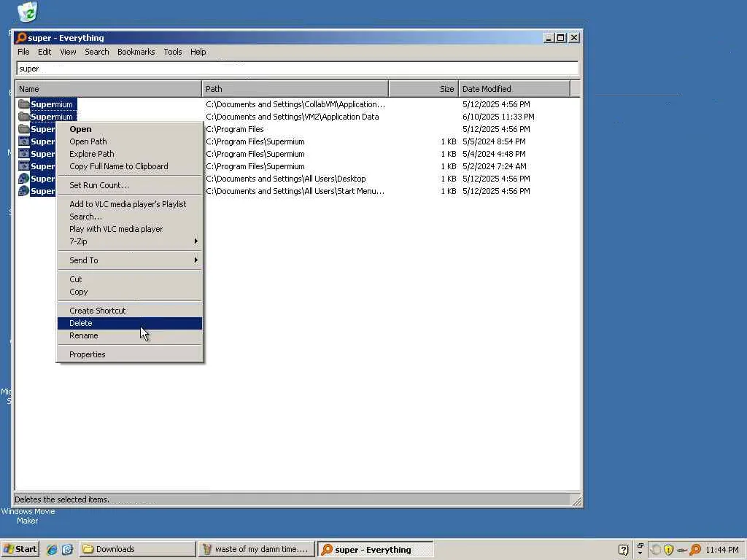Click file icon dated 5/5/2024 row
Screen dimensions: 747x560
pyautogui.click(x=24, y=141)
